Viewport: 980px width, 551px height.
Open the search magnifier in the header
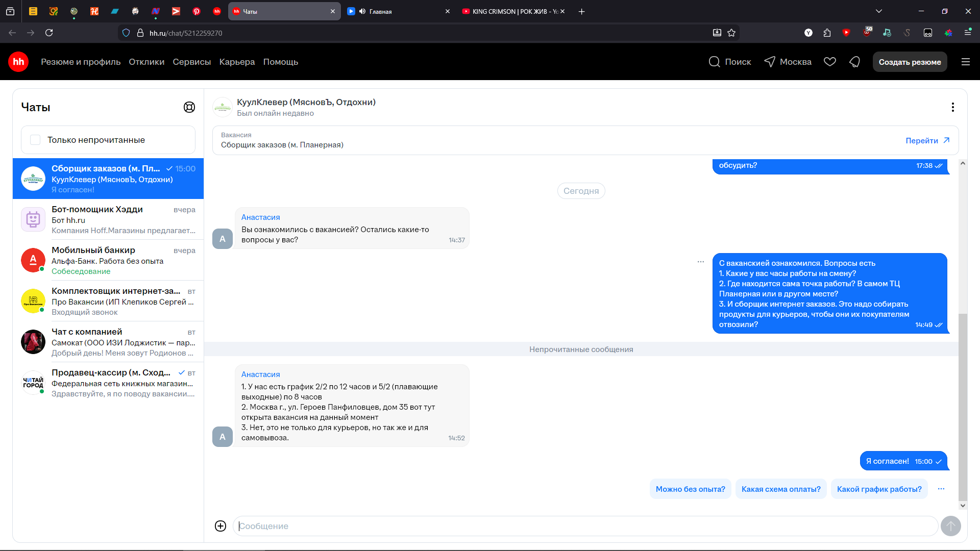pos(715,62)
